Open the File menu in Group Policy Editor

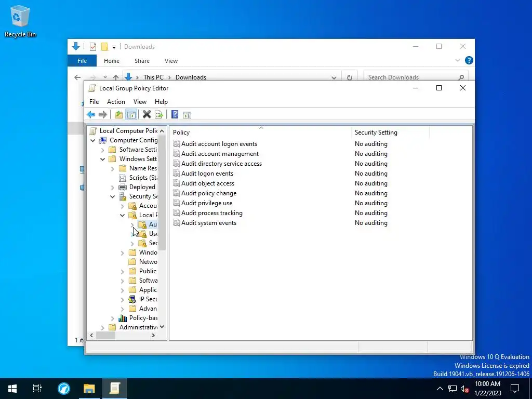point(94,102)
